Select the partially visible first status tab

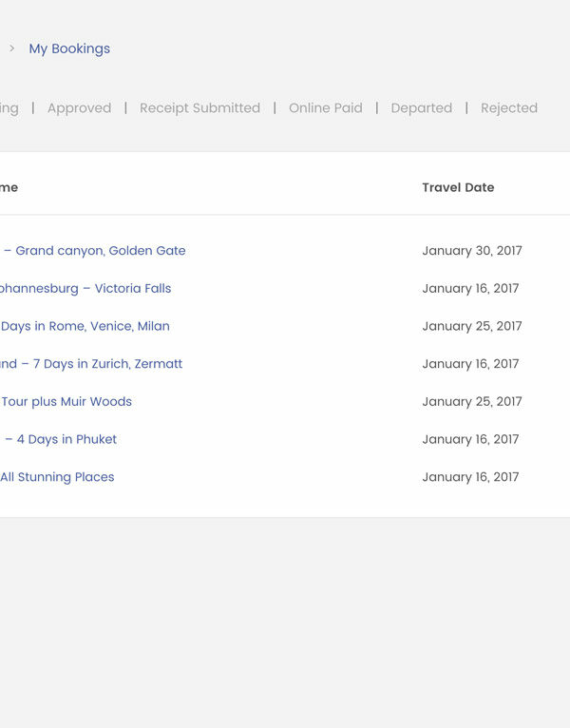[9, 108]
